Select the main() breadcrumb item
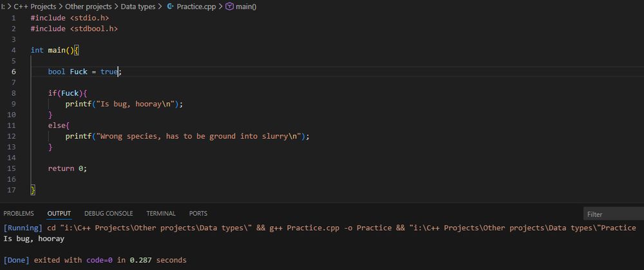 tap(245, 6)
